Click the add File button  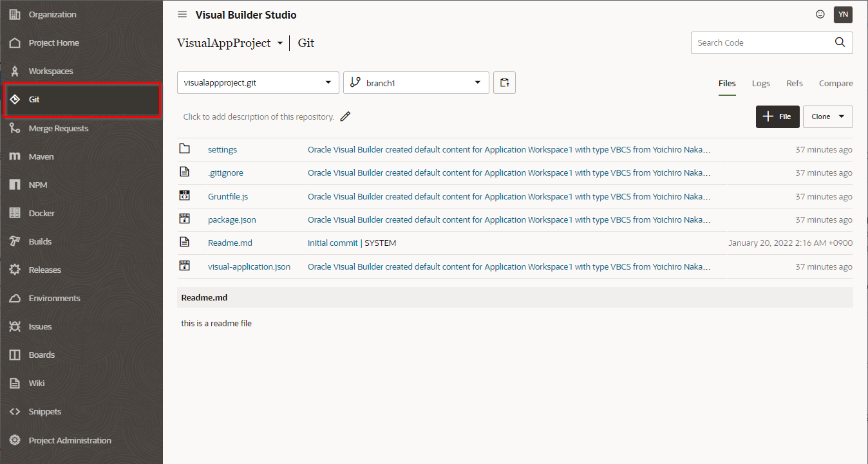pos(777,116)
